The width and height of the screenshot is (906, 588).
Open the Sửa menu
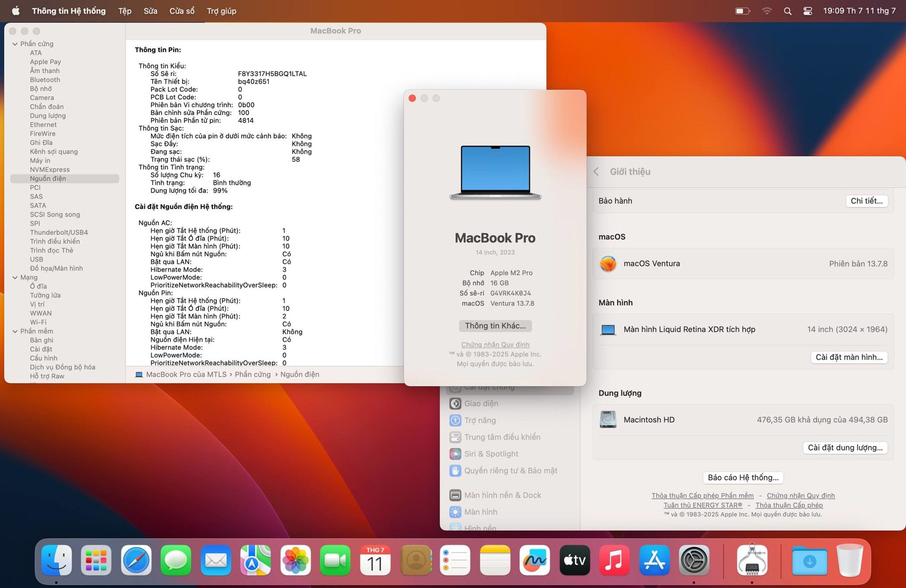tap(150, 11)
